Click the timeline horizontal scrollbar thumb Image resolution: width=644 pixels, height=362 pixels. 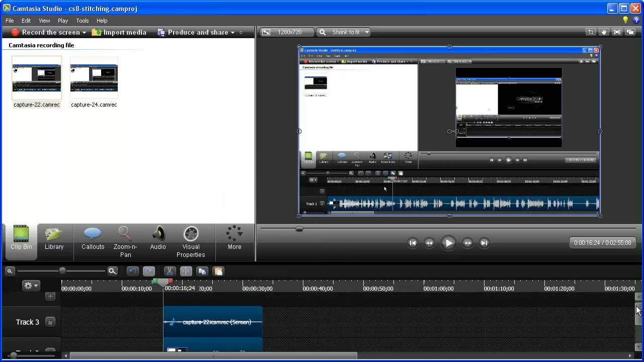[x=213, y=356]
